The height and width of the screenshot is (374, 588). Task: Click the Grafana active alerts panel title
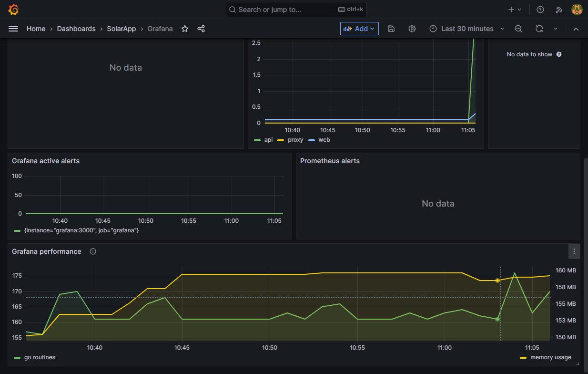click(x=46, y=161)
